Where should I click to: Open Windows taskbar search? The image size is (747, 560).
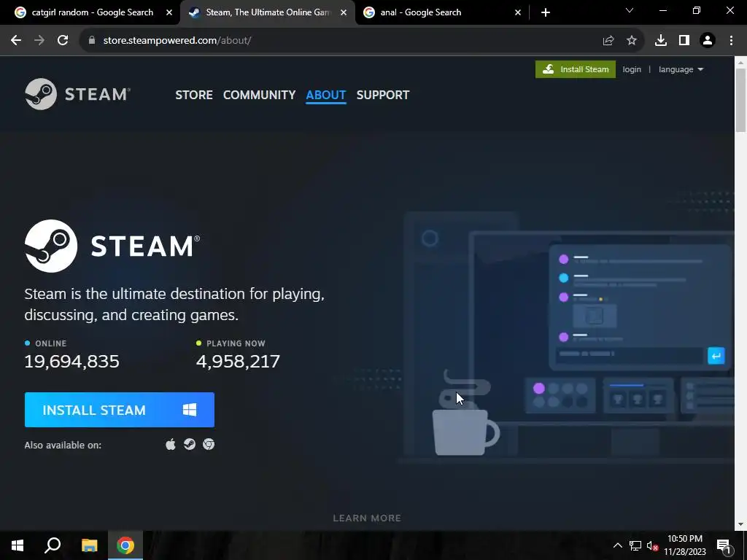coord(53,545)
